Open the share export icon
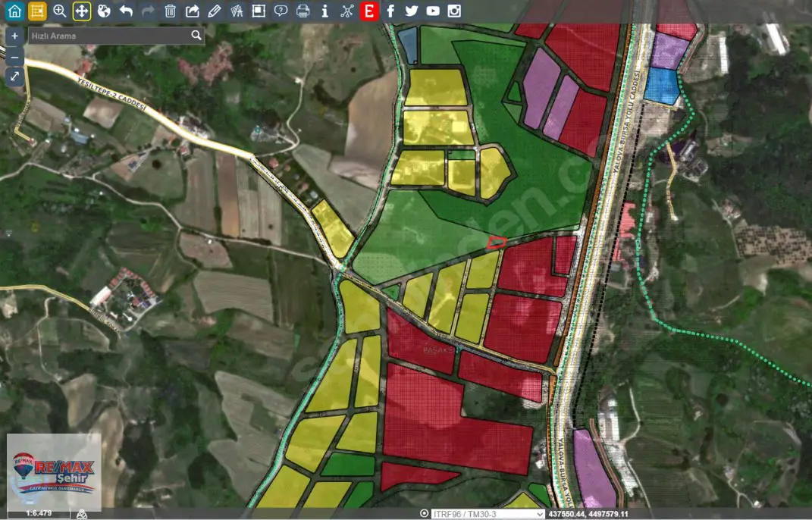The image size is (812, 520). click(x=192, y=11)
